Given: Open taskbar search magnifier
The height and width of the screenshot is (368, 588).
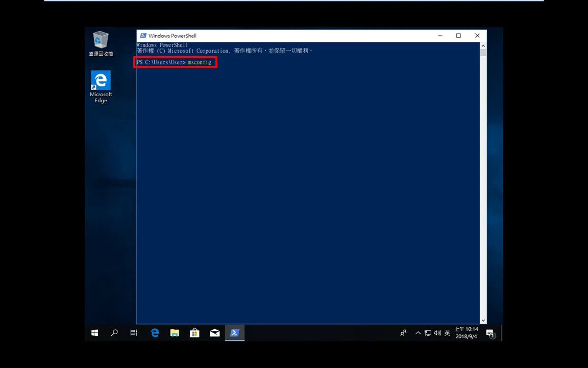Looking at the screenshot, I should click(x=114, y=333).
